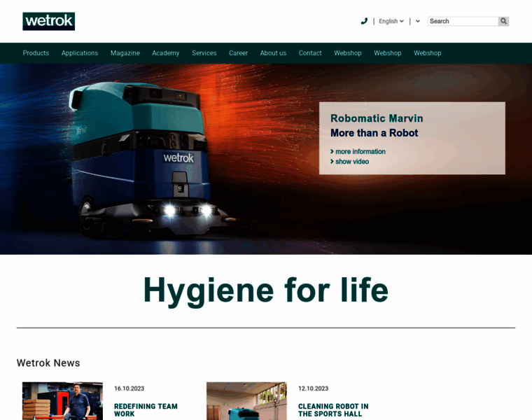Click the magnifier search button
The width and height of the screenshot is (532, 420).
pyautogui.click(x=503, y=21)
